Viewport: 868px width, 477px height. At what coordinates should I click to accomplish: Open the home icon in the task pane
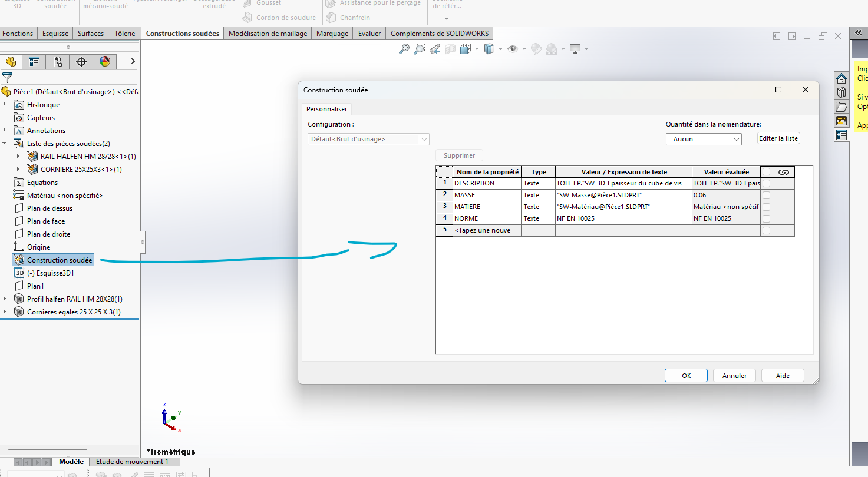tap(841, 78)
